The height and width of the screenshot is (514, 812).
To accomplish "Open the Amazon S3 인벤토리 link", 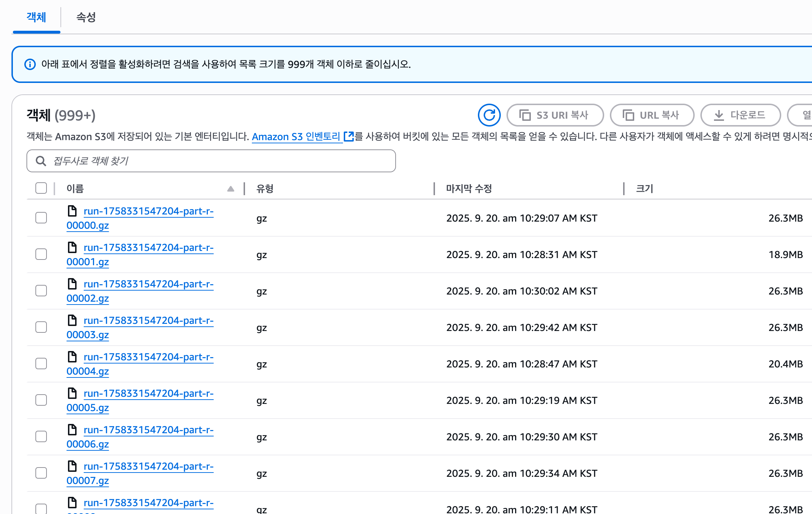I will pos(295,137).
